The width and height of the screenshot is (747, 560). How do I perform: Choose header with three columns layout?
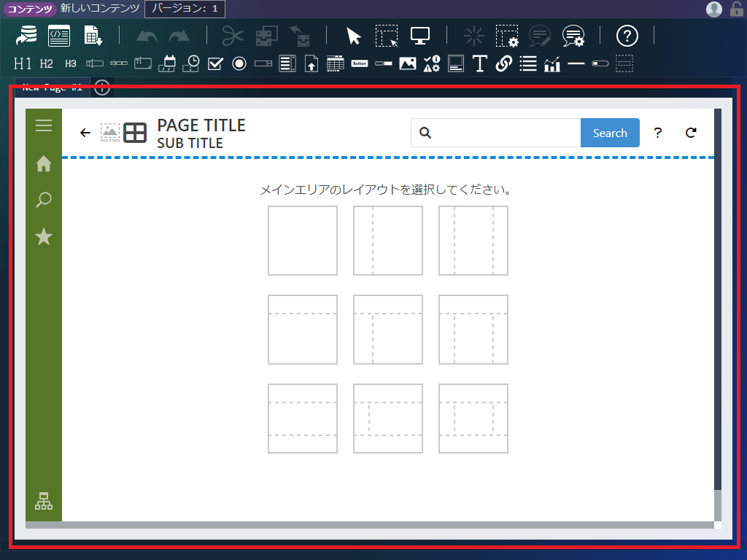point(473,330)
